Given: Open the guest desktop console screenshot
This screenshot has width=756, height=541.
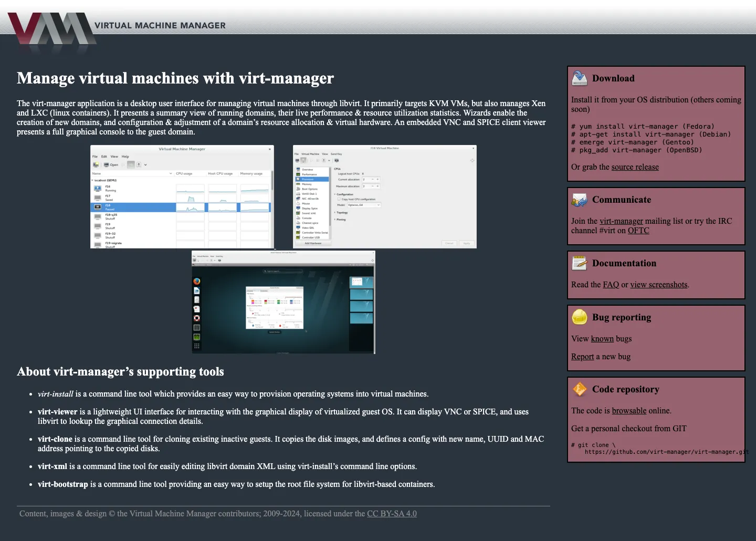Looking at the screenshot, I should [x=283, y=302].
